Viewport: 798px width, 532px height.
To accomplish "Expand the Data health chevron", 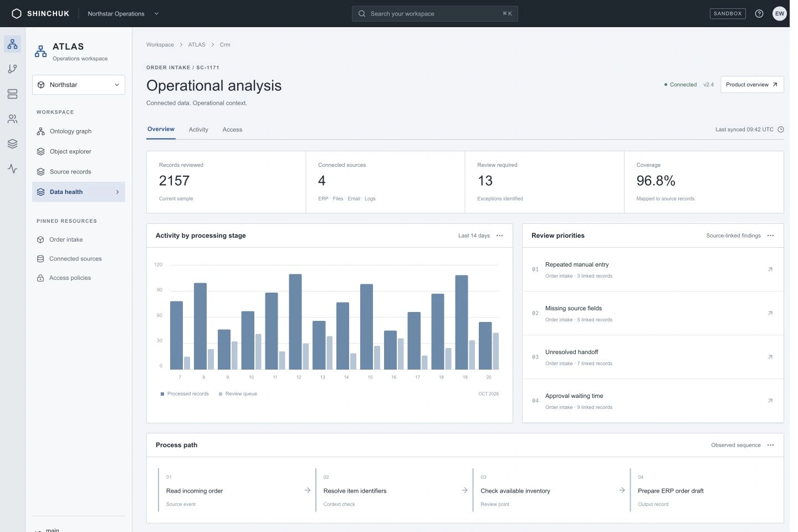I will point(117,192).
